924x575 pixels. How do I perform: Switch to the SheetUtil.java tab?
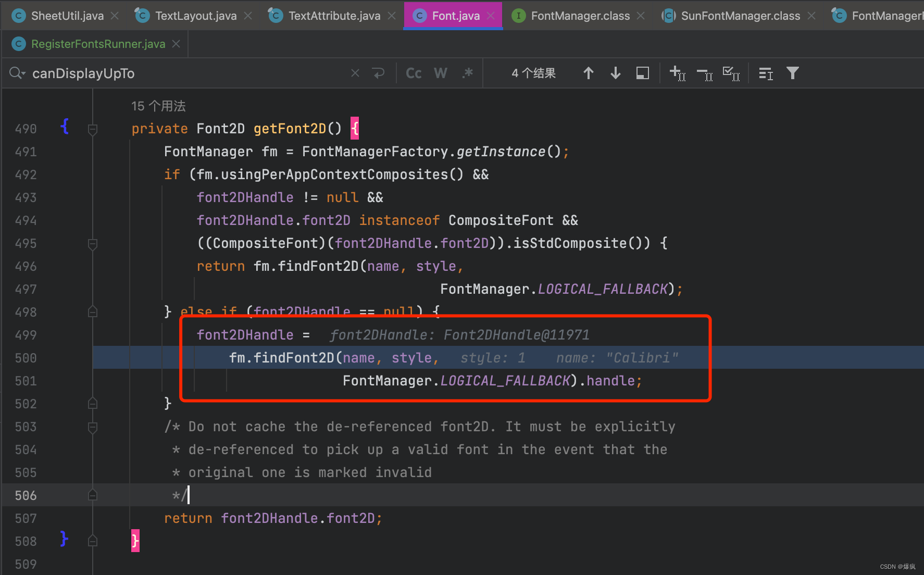tap(67, 16)
